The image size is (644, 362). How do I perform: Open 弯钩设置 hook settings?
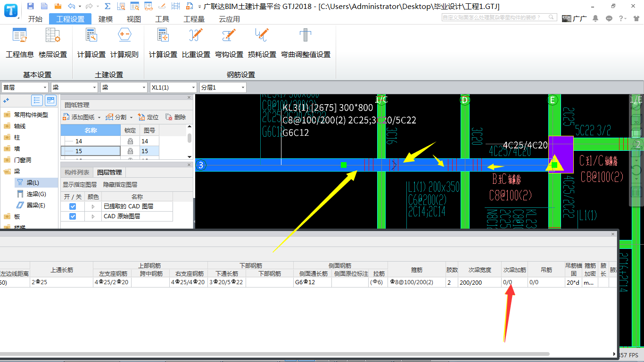(x=229, y=43)
